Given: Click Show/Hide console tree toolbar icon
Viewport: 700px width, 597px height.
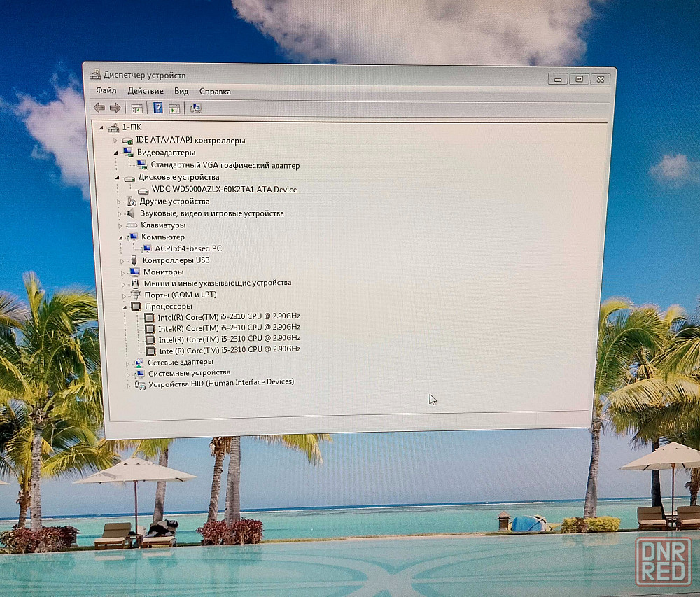Looking at the screenshot, I should coord(137,108).
